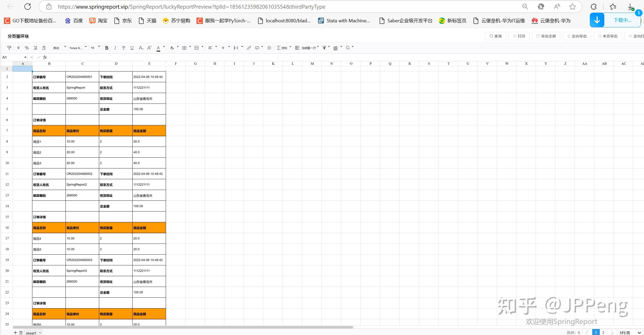This screenshot has height=335, width=644.
Task: Click the A1 cell name box
Action: (x=13, y=57)
